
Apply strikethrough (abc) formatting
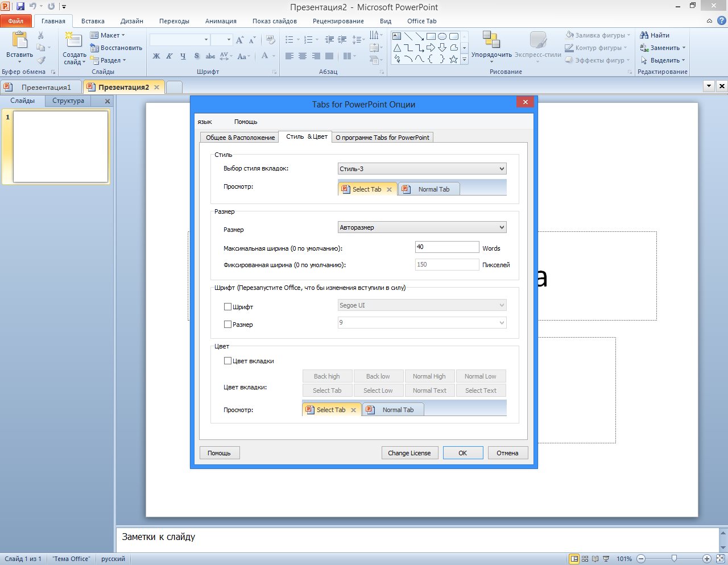point(210,56)
